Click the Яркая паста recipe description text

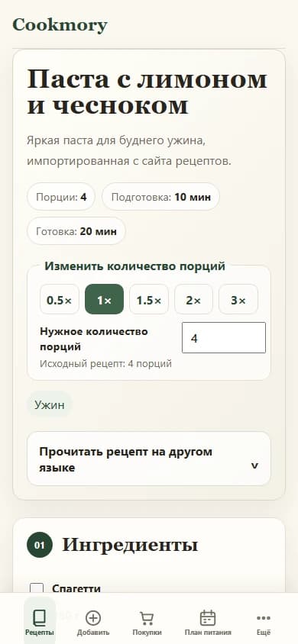coord(129,151)
